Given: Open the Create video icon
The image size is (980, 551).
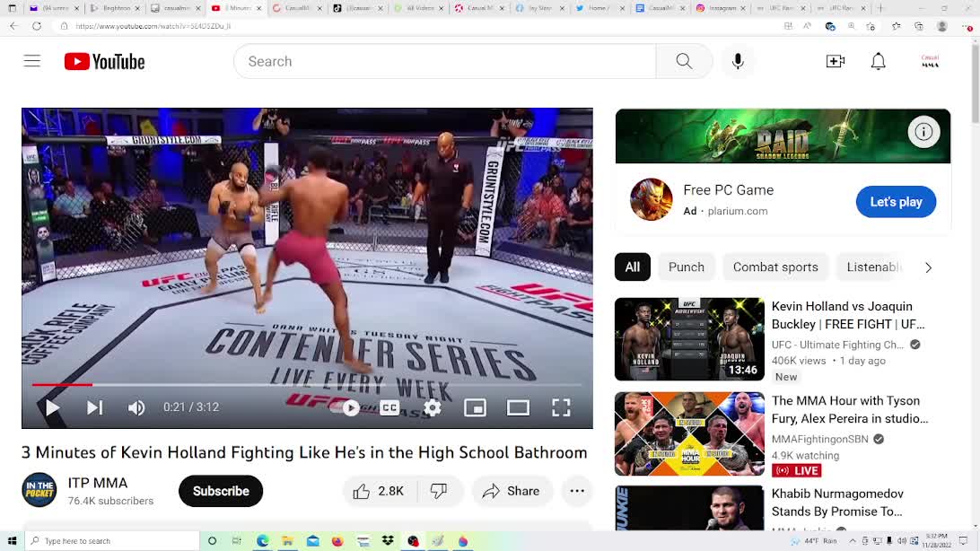Looking at the screenshot, I should [x=835, y=61].
